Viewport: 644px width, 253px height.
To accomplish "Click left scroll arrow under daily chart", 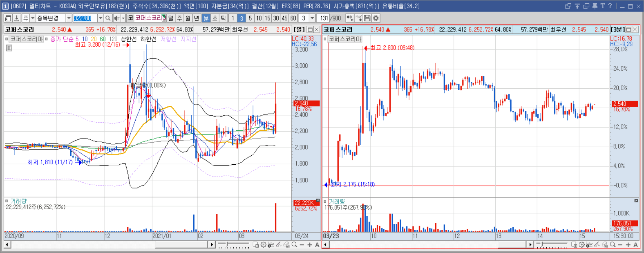I will click(x=7, y=245).
